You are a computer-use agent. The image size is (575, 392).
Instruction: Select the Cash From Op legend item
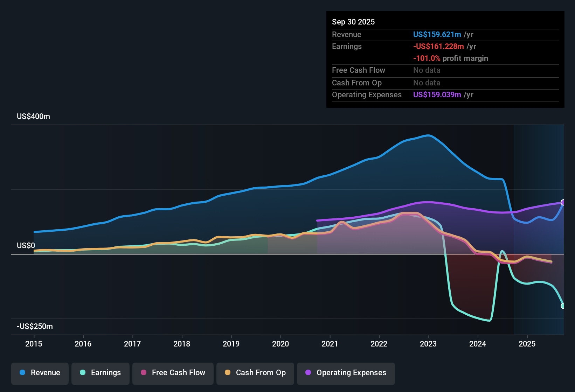255,373
